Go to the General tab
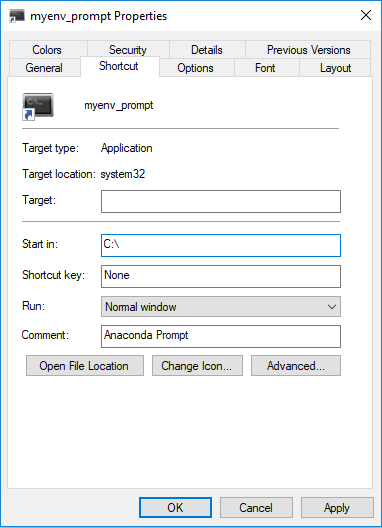382x528 pixels. point(44,68)
